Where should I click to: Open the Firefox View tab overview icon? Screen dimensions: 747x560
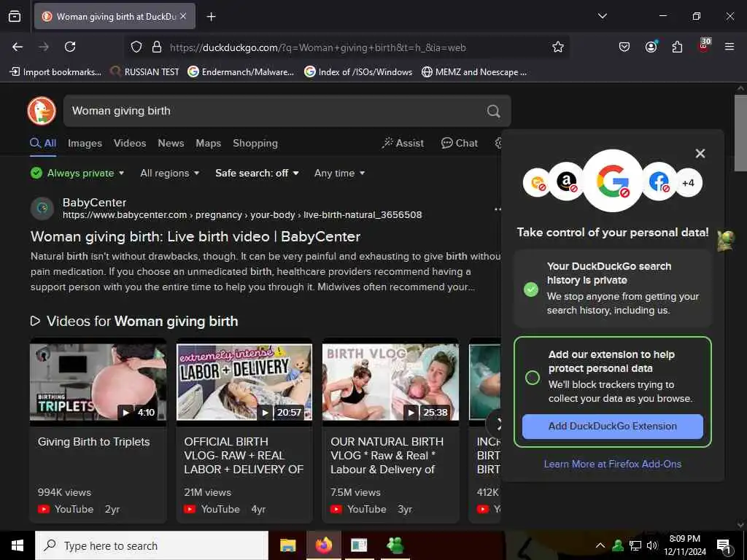(15, 16)
